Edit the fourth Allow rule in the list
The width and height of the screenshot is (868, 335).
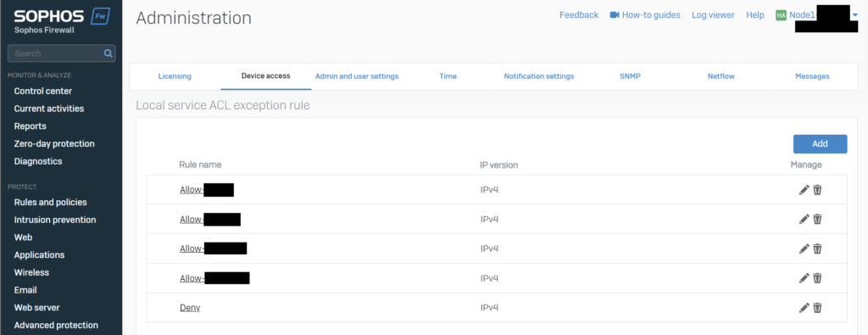pyautogui.click(x=804, y=278)
